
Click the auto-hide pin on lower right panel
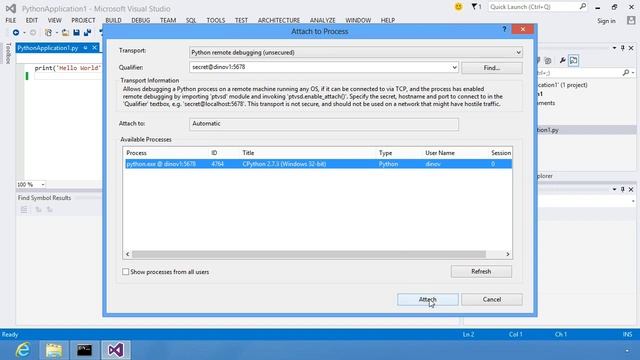coord(622,189)
